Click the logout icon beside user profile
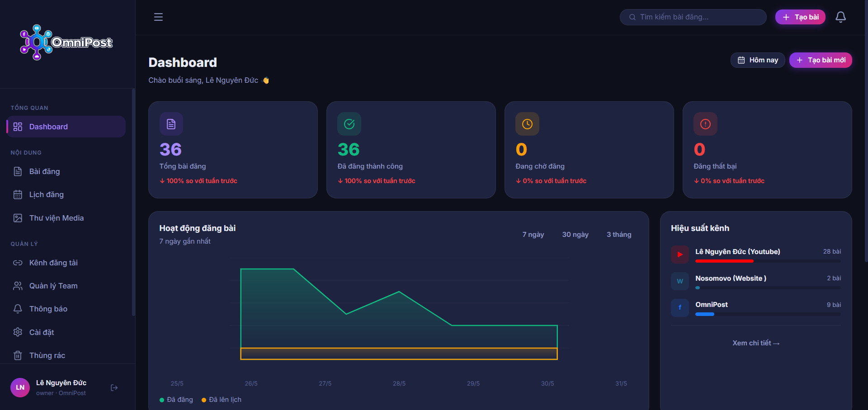The image size is (868, 410). [x=114, y=387]
